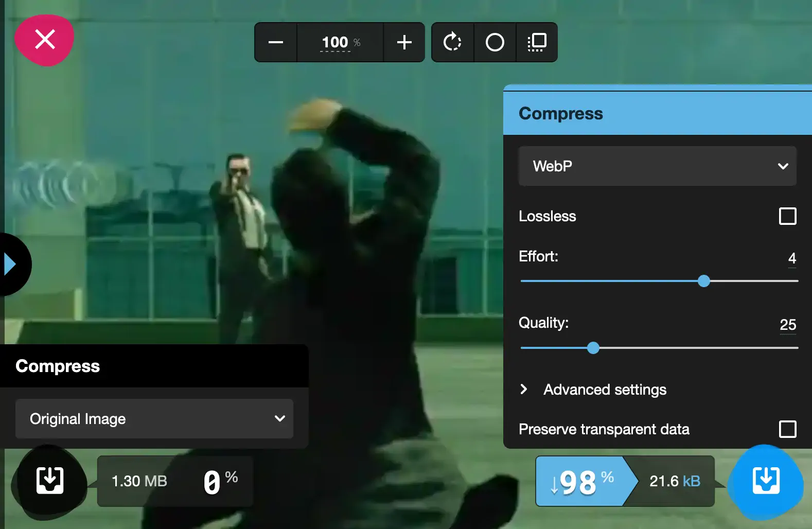The height and width of the screenshot is (529, 812).
Task: Open the Original Image dropdown
Action: click(x=154, y=419)
